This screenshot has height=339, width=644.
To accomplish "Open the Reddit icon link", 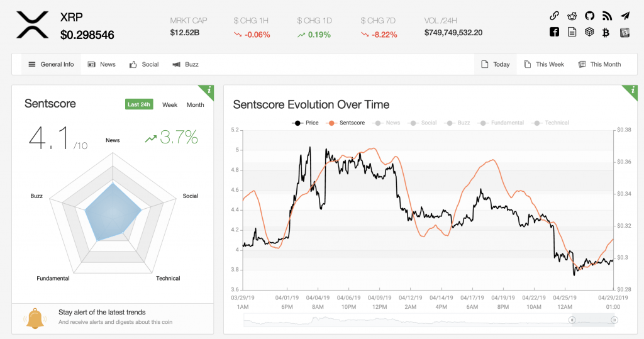I will (572, 16).
